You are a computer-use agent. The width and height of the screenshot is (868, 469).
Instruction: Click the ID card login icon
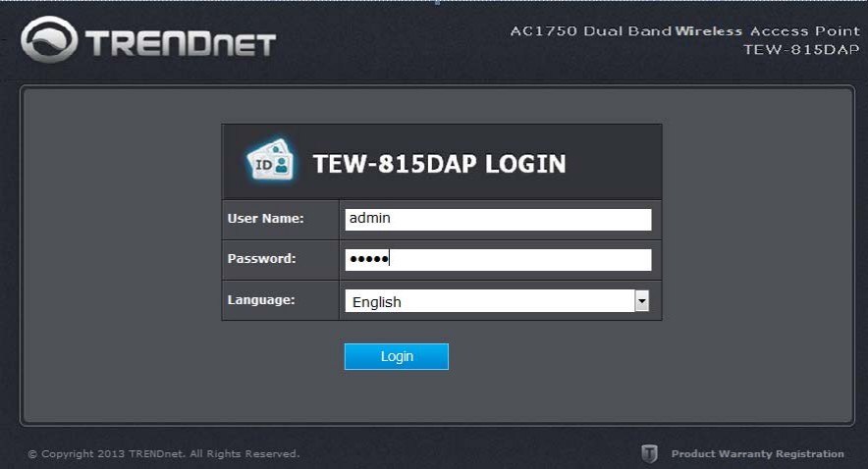click(x=270, y=161)
